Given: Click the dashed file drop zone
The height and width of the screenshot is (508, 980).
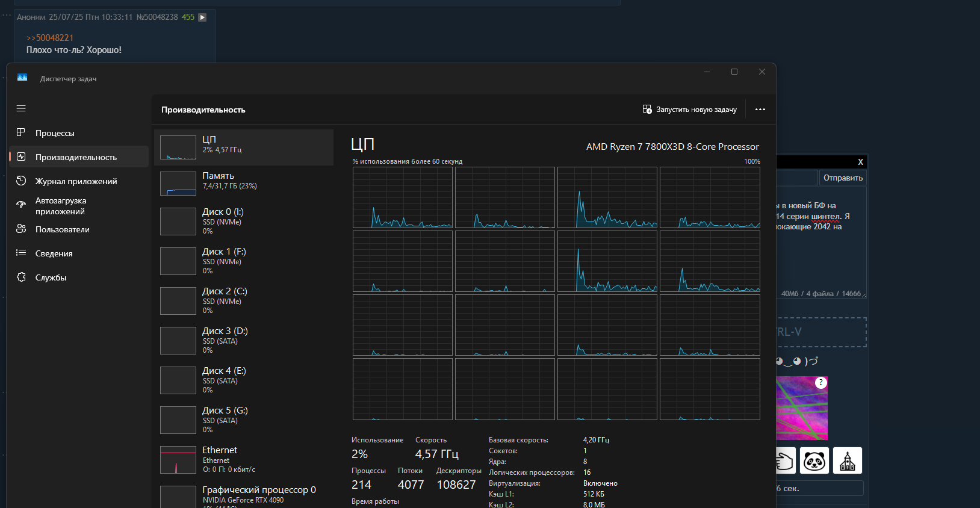Looking at the screenshot, I should coord(821,332).
